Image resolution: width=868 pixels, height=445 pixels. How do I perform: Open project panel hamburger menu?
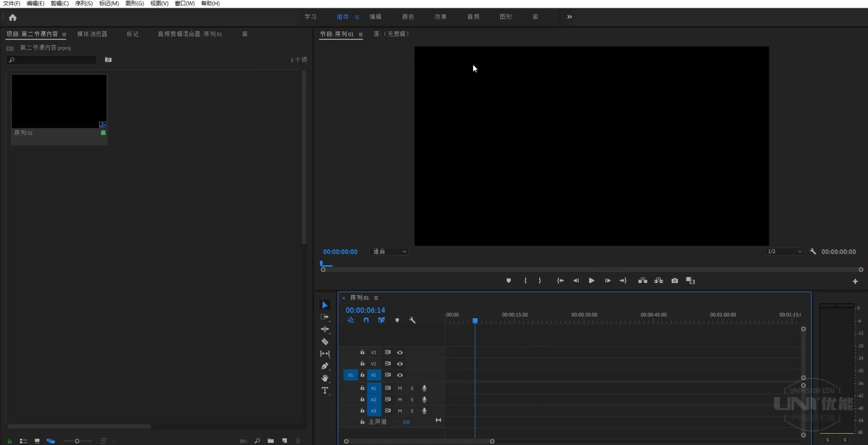(64, 34)
